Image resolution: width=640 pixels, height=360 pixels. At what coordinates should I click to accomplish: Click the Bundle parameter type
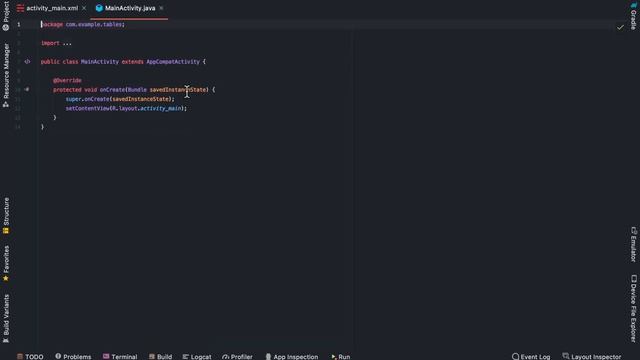click(137, 90)
